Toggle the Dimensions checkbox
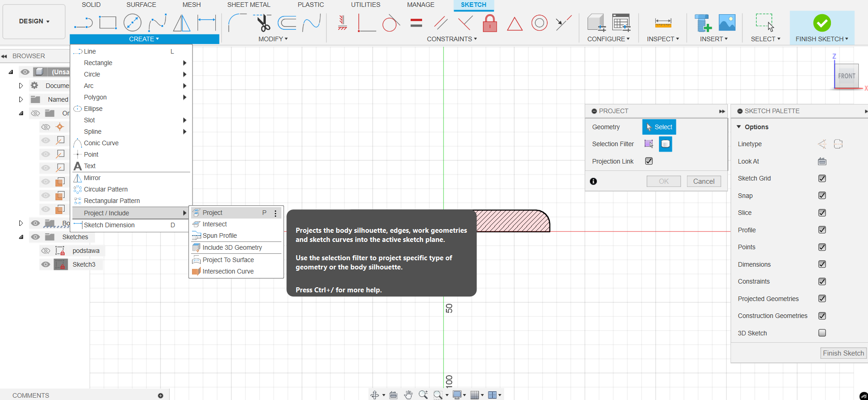Screen dimensions: 868x400 (x=822, y=264)
